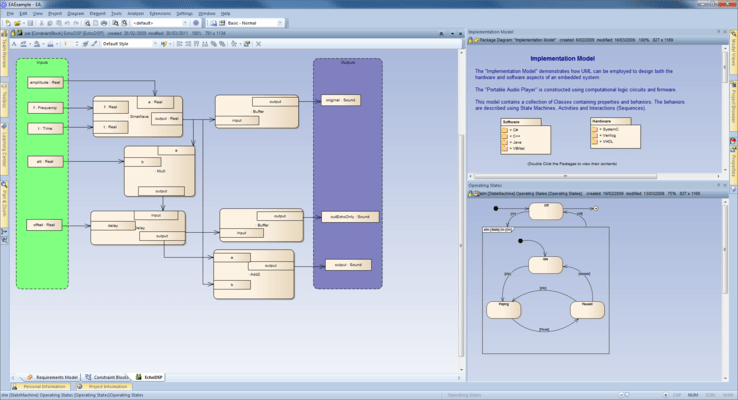Viewport: 738px width, 400px height.
Task: Click the Paste icon in main toolbar
Action: point(58,23)
